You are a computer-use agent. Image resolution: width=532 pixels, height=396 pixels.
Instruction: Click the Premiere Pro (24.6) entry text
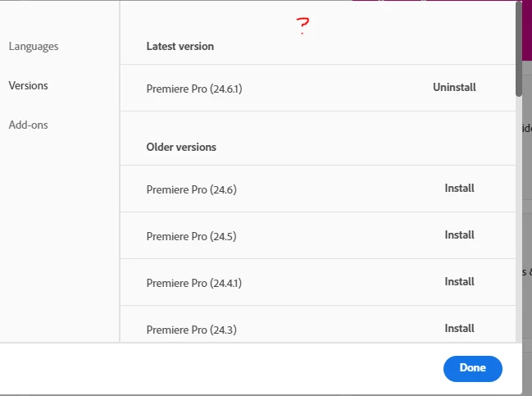[191, 190]
